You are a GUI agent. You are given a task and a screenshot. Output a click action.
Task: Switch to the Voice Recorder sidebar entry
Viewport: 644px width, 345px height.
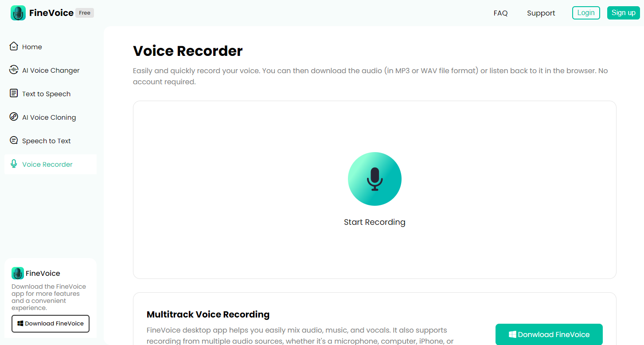(x=47, y=164)
